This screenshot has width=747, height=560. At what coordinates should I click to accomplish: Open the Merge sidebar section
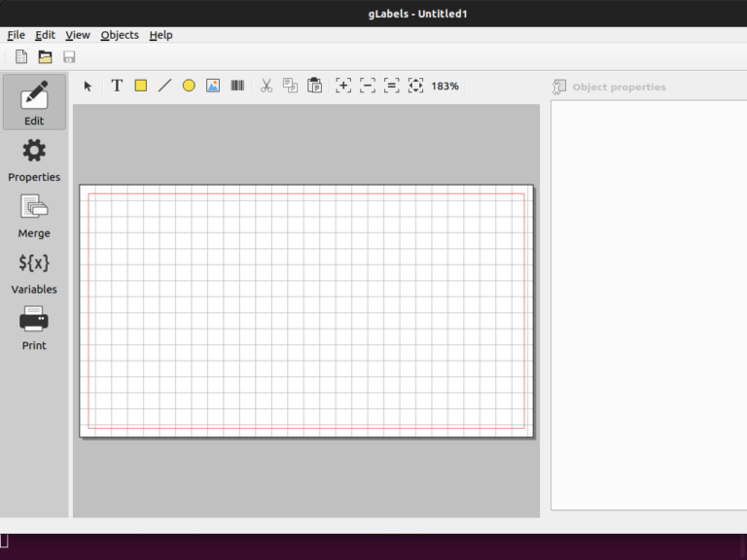tap(34, 216)
